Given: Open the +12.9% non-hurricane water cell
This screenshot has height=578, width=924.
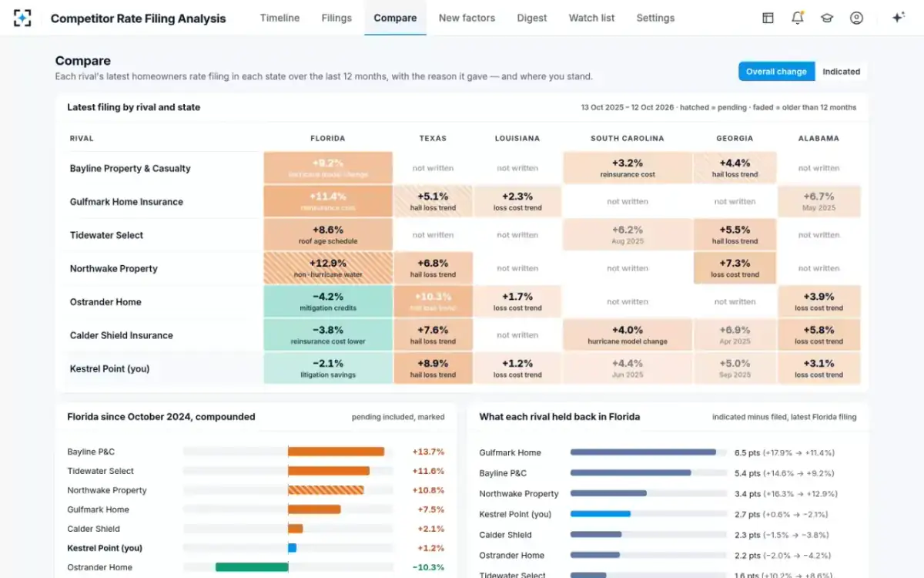Looking at the screenshot, I should click(x=328, y=268).
